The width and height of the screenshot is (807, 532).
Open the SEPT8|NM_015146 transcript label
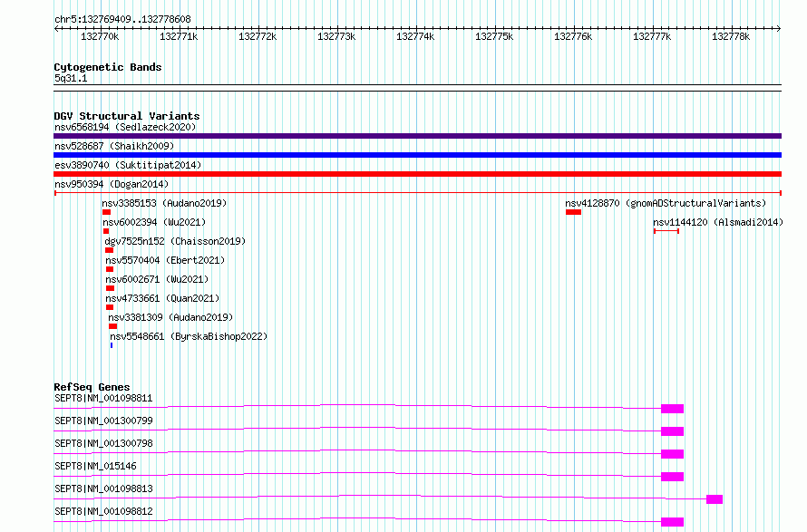coord(96,466)
